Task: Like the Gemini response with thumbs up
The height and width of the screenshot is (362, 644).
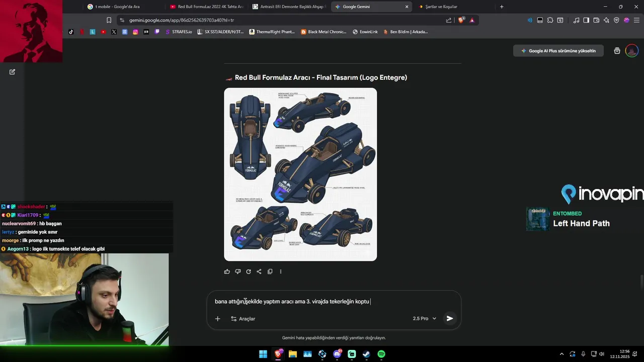Action: 227,271
